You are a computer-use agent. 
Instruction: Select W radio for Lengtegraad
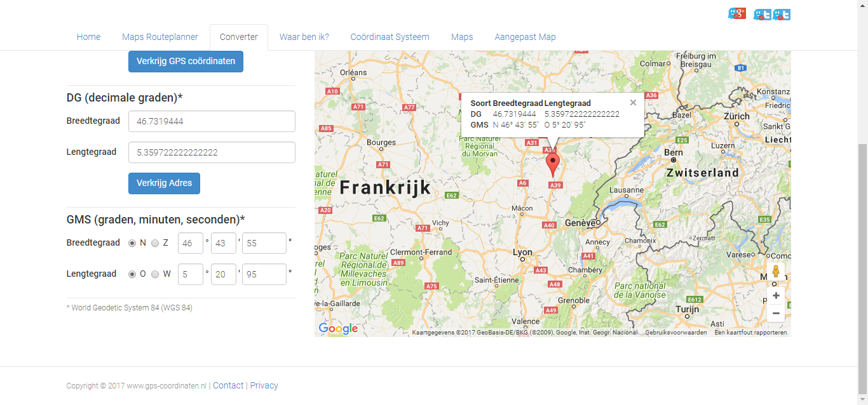pos(155,274)
